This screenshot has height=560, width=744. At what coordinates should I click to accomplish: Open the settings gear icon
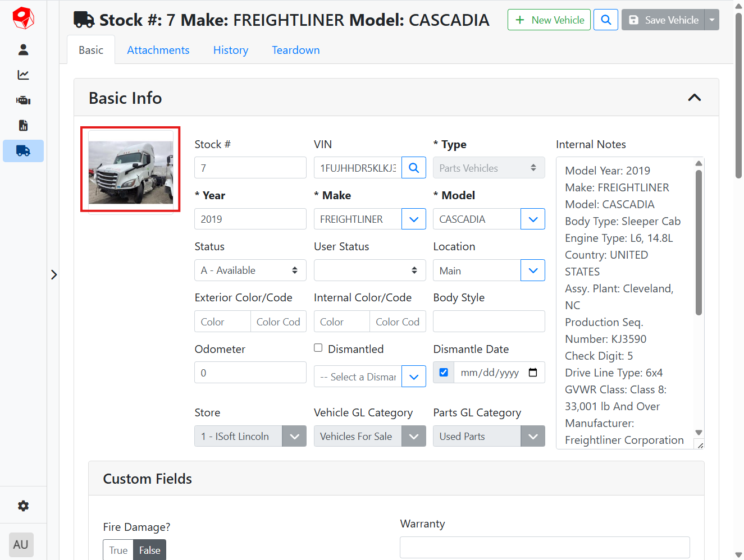pyautogui.click(x=23, y=506)
